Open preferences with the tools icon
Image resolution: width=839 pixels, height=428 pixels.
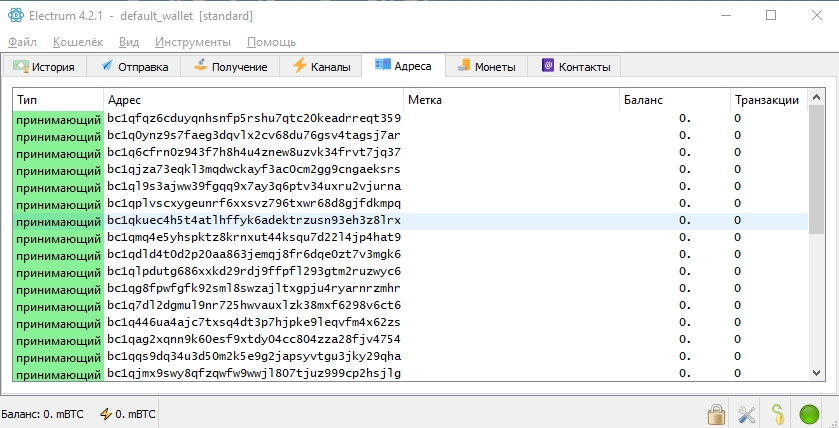pos(746,414)
